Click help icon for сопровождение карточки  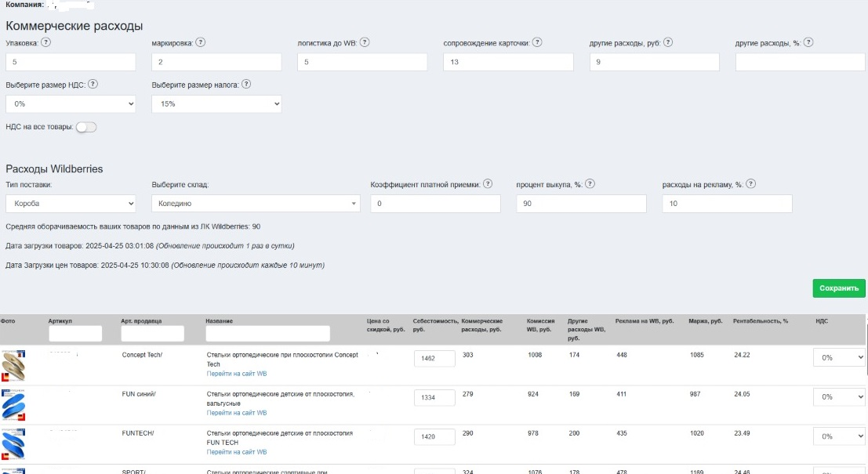[537, 42]
